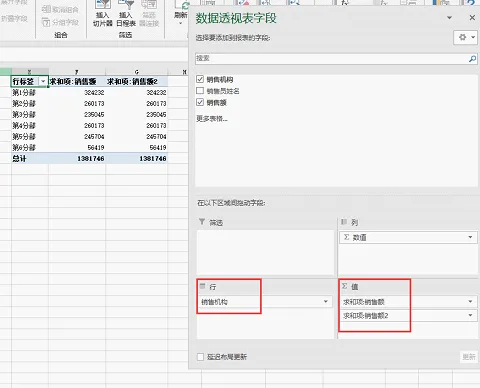480x388 pixels.
Task: Select the column F header
Action: coord(77,72)
